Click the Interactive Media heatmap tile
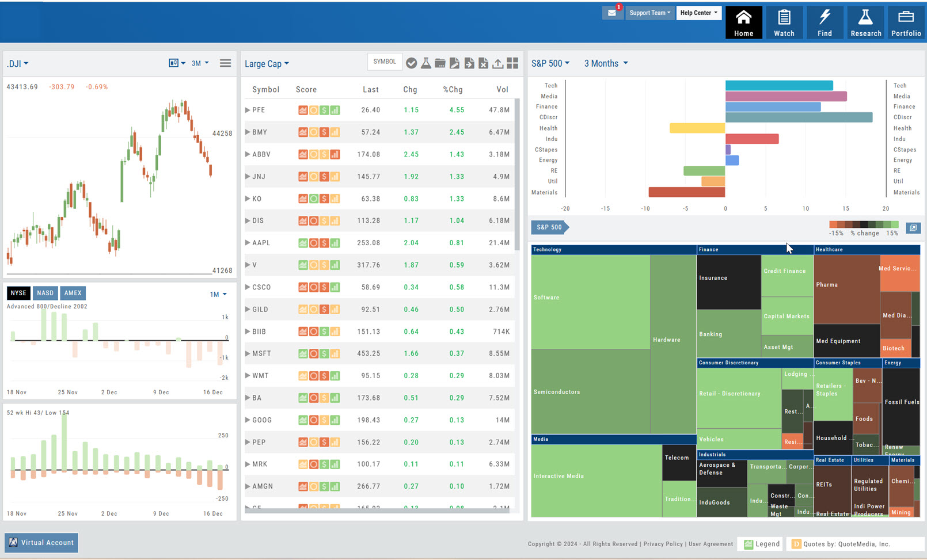 [x=597, y=481]
